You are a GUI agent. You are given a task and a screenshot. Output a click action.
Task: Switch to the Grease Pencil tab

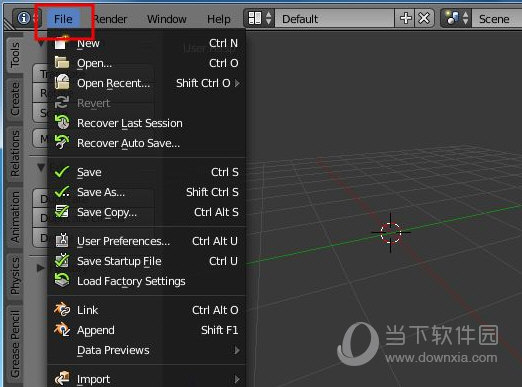tap(15, 344)
